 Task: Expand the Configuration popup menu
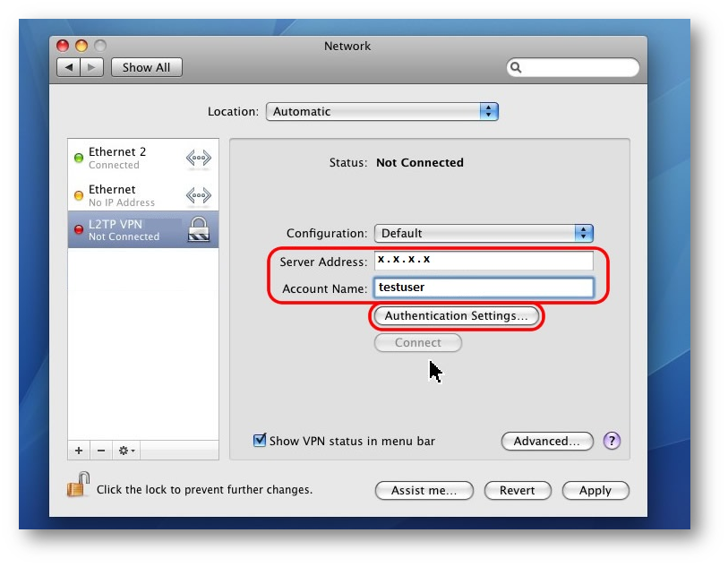point(484,233)
